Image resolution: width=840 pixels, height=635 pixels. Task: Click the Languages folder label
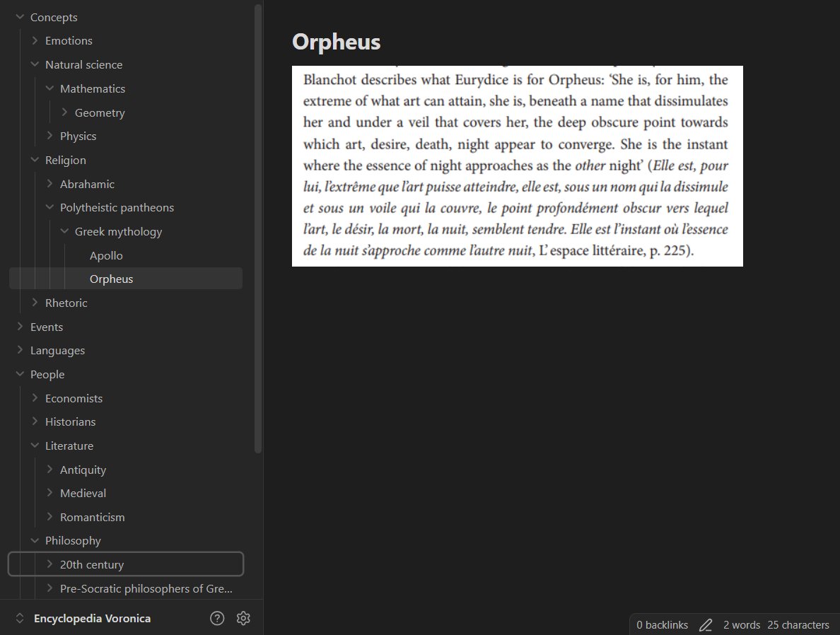[57, 351]
